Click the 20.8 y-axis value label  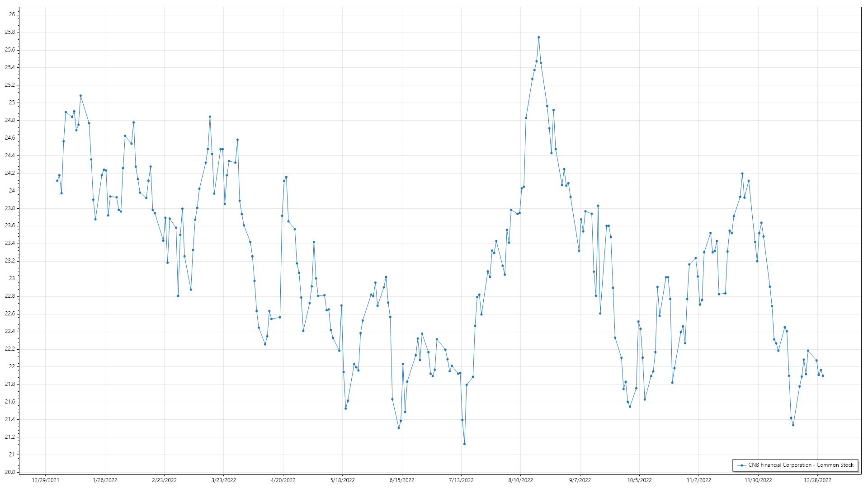point(10,472)
